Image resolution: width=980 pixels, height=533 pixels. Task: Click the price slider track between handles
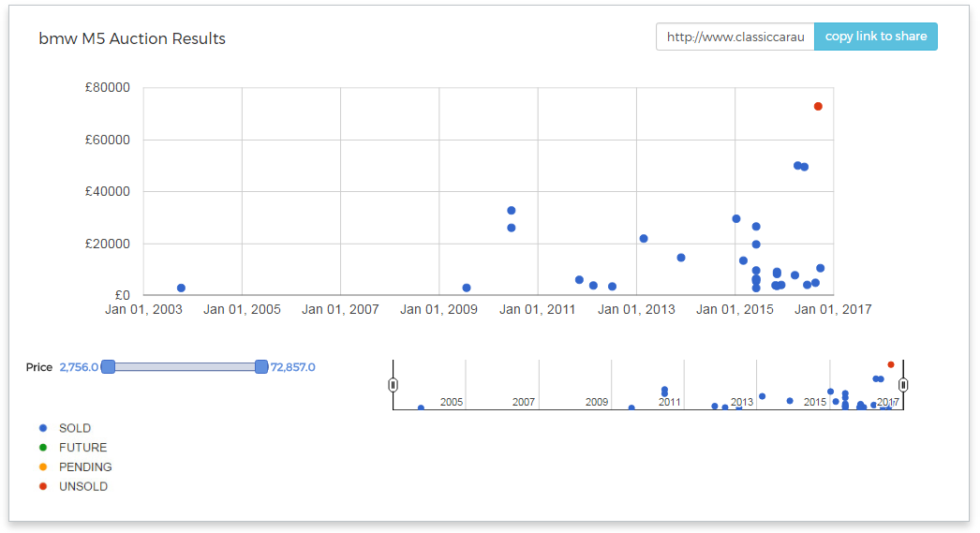pos(185,367)
